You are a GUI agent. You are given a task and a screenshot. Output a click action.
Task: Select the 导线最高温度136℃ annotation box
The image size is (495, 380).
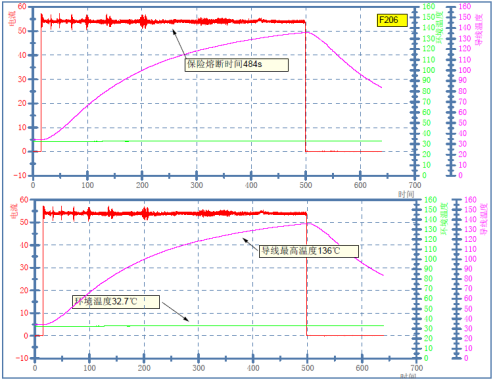(x=309, y=251)
